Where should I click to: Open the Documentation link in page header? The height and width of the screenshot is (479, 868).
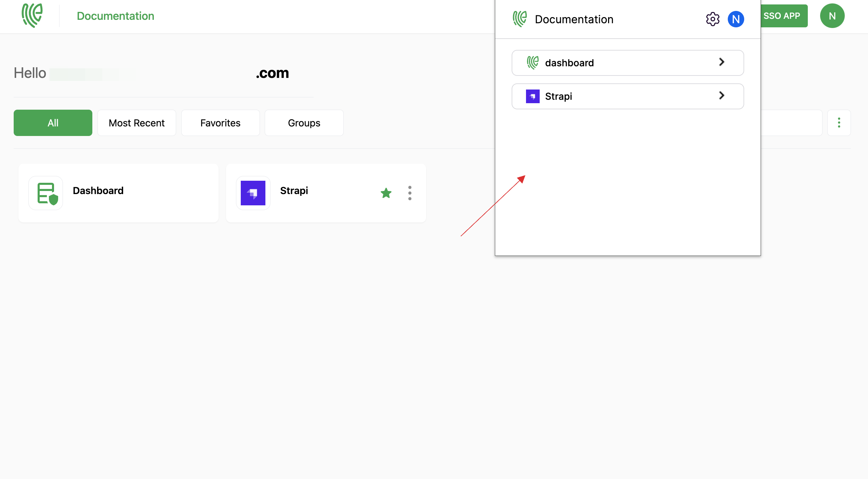click(x=116, y=16)
